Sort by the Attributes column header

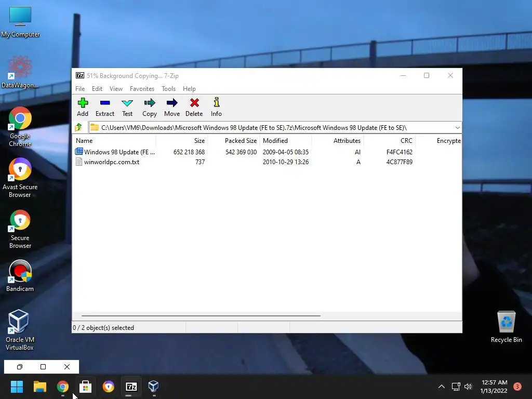coord(338,140)
